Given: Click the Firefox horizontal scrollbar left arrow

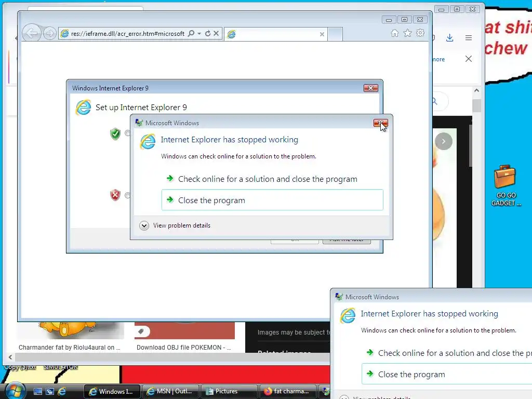Looking at the screenshot, I should (x=10, y=357).
